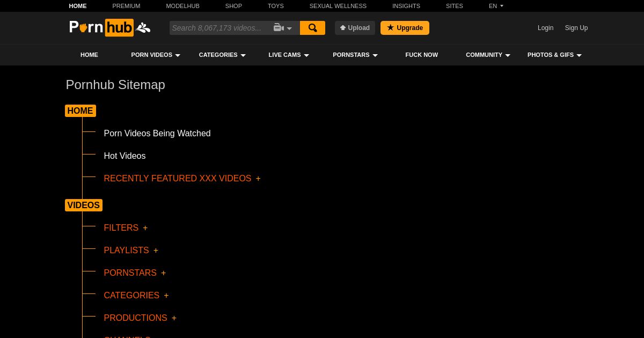Expand the LIVE CAMS navigation dropdown
This screenshot has width=644, height=338.
pyautogui.click(x=289, y=55)
